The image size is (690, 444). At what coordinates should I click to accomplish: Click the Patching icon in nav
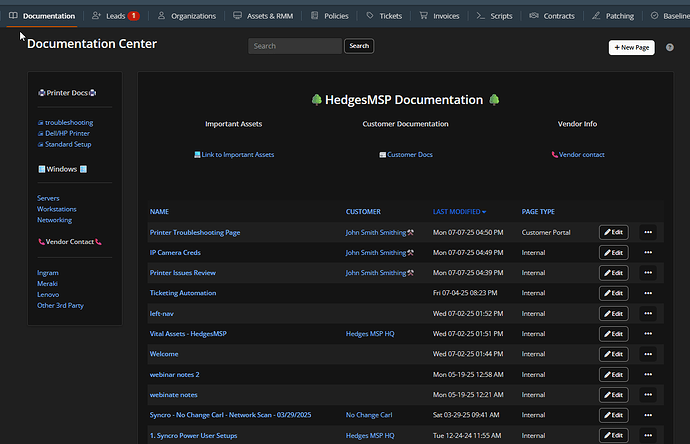click(596, 16)
